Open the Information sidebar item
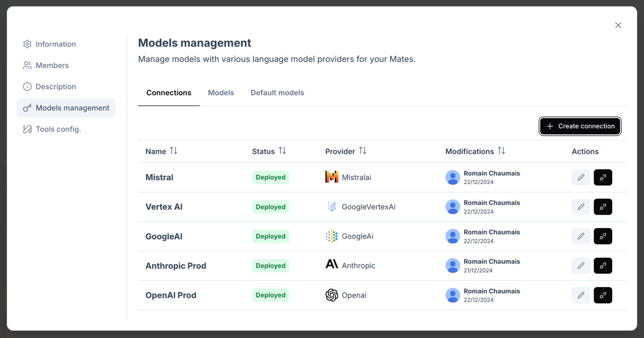 [x=56, y=44]
